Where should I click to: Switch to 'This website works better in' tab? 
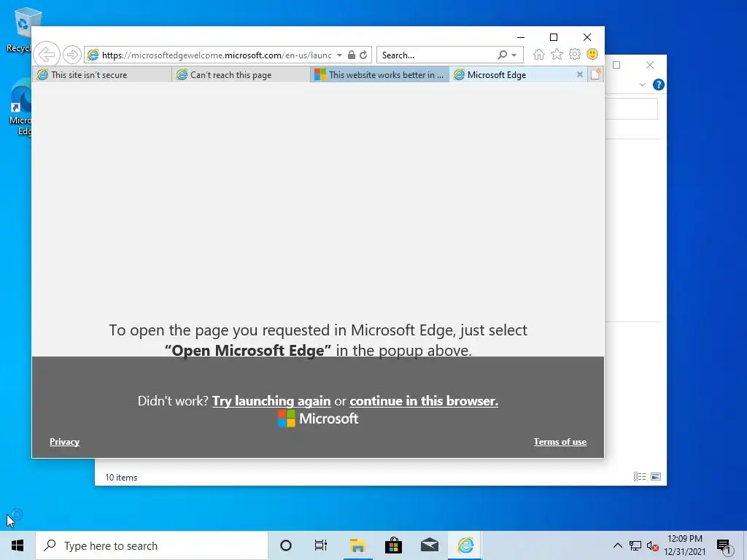pos(379,75)
